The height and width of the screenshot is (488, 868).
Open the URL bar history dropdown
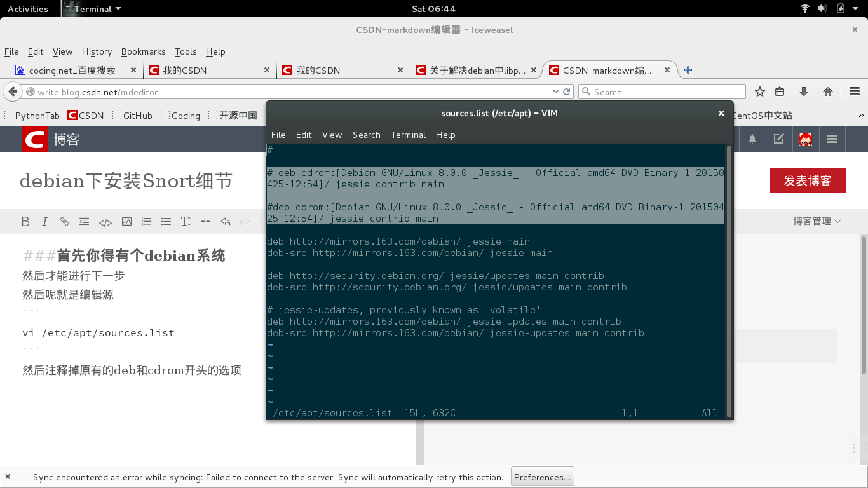click(555, 92)
